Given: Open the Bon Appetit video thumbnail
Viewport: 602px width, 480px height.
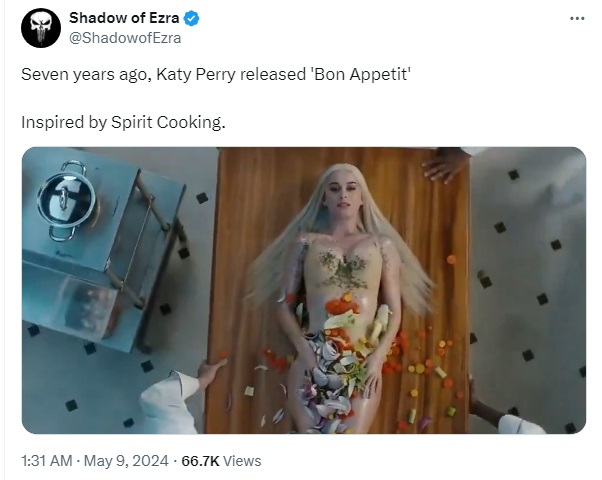Looking at the screenshot, I should (x=304, y=290).
